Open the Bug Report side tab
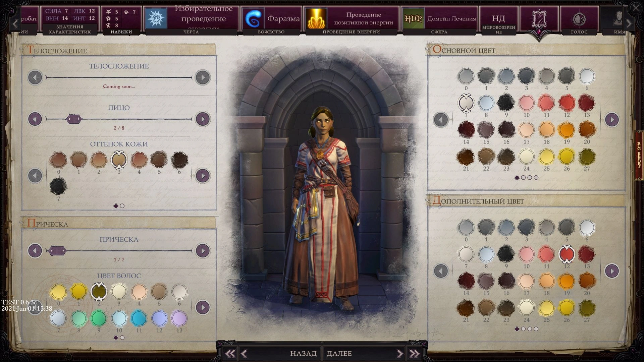644x362 pixels. click(x=639, y=155)
